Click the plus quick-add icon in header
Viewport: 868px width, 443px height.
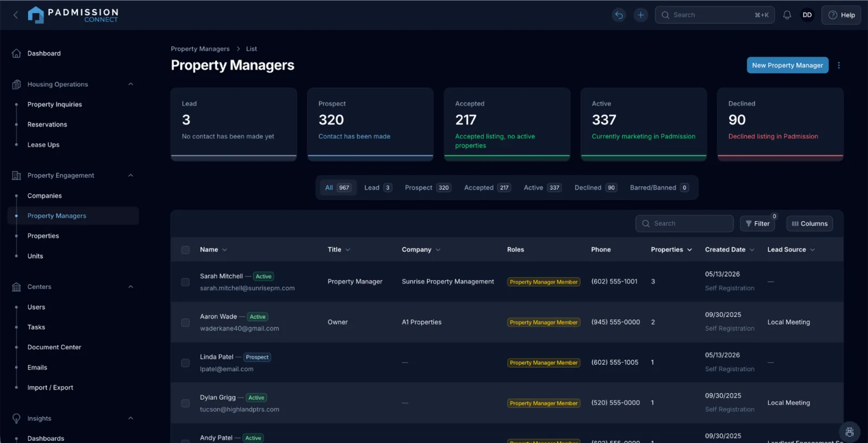[x=641, y=15]
